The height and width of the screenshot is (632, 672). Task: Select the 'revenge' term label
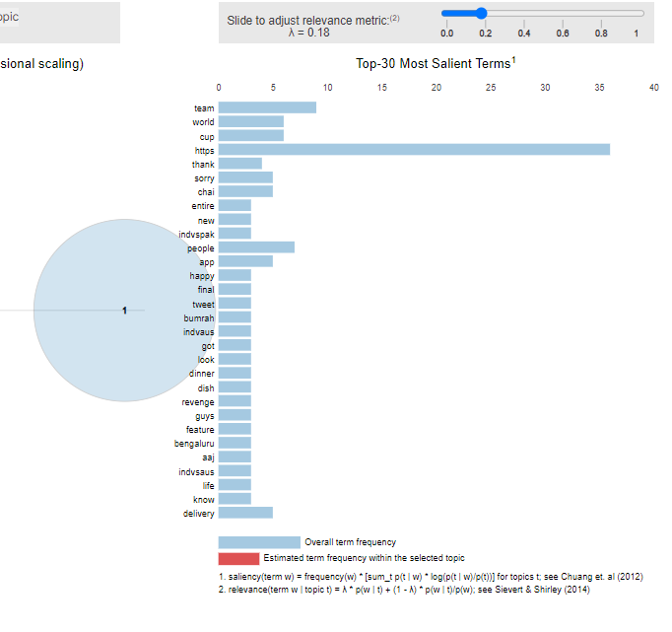[x=197, y=401]
